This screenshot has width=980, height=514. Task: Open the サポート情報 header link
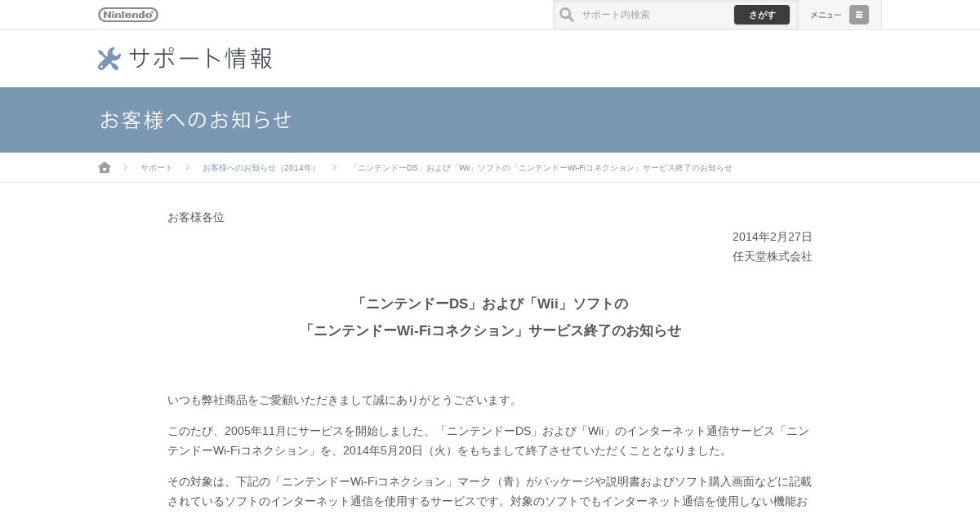(x=185, y=59)
